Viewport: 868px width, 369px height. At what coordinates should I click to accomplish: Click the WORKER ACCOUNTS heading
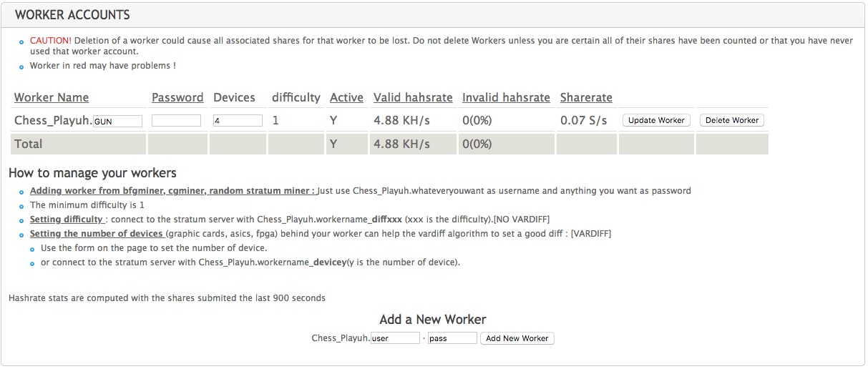click(x=72, y=14)
